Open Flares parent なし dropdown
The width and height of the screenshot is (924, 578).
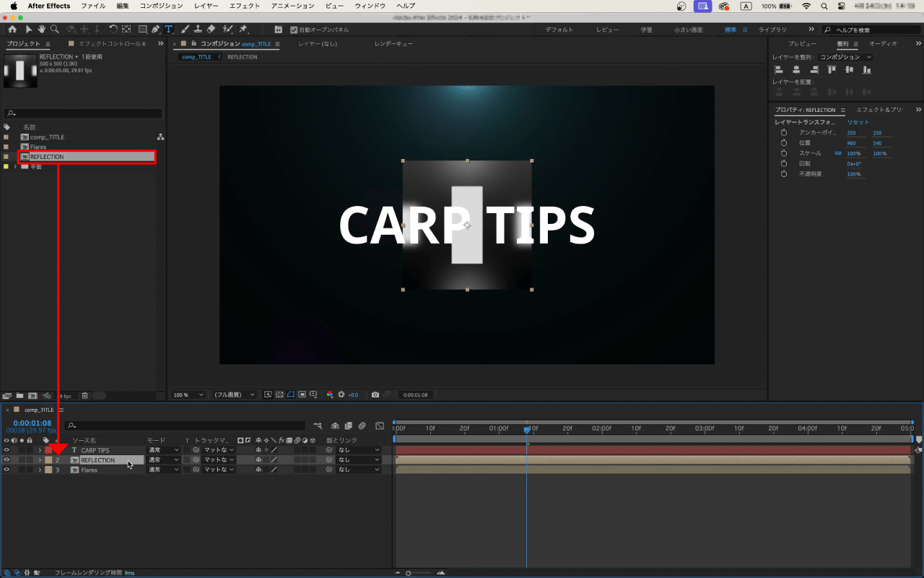coord(358,470)
